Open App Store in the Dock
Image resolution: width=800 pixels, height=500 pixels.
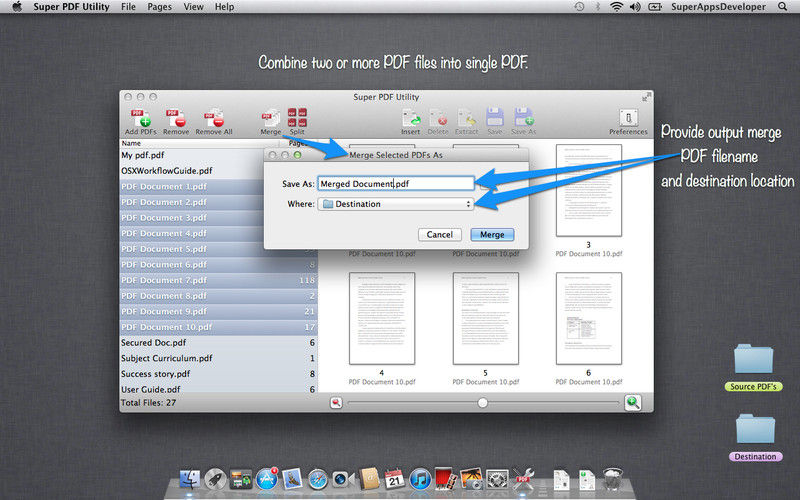(267, 480)
